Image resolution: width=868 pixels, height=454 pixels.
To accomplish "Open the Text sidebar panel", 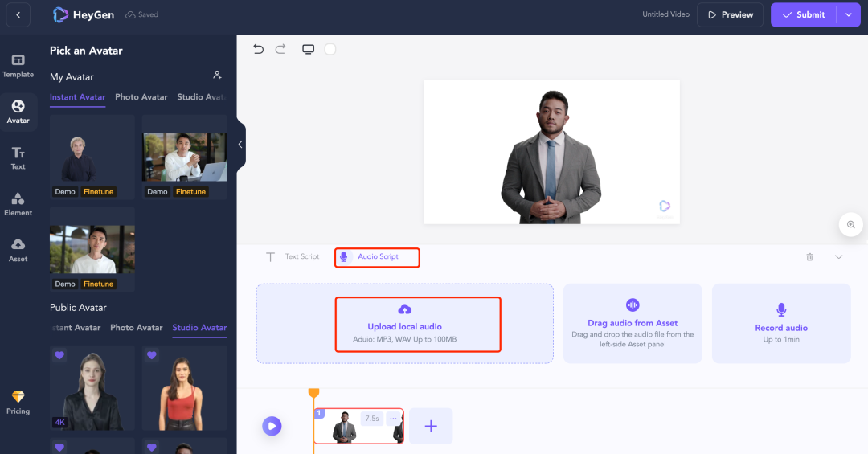I will (18, 157).
